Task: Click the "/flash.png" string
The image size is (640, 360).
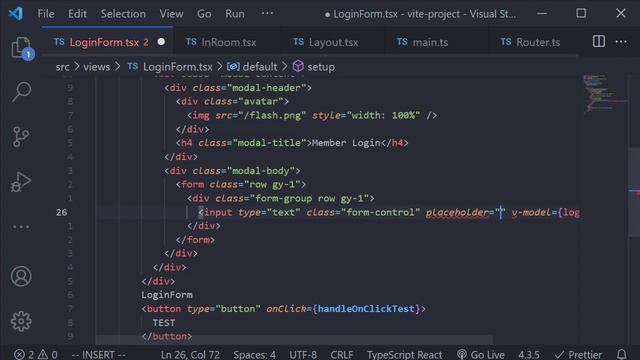Action: point(273,116)
